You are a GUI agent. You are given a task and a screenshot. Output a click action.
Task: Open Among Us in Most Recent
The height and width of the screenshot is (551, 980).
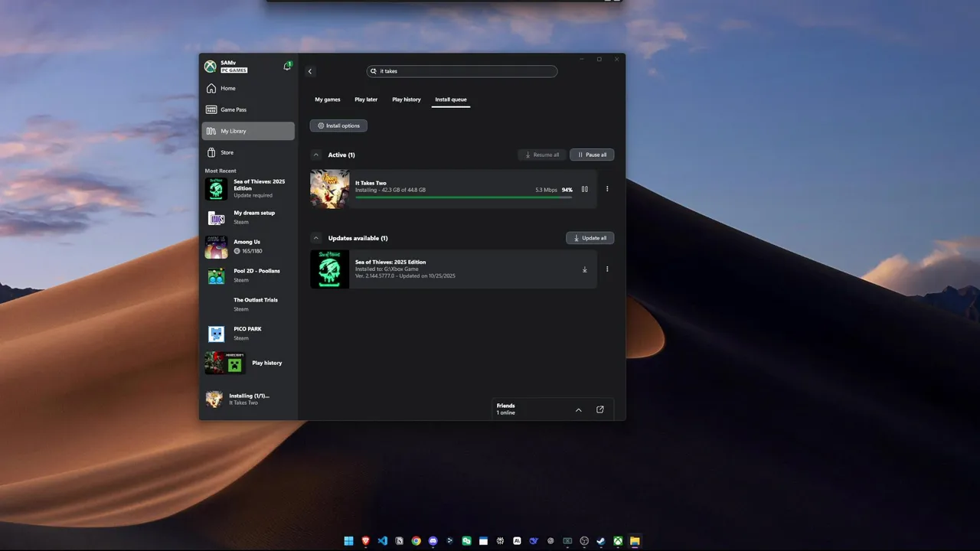(248, 246)
